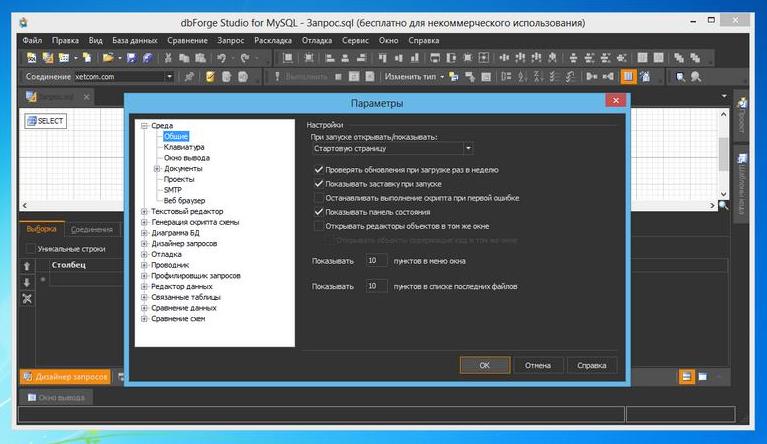Click the new project icon with dropdown
767x444 pixels.
(64, 58)
